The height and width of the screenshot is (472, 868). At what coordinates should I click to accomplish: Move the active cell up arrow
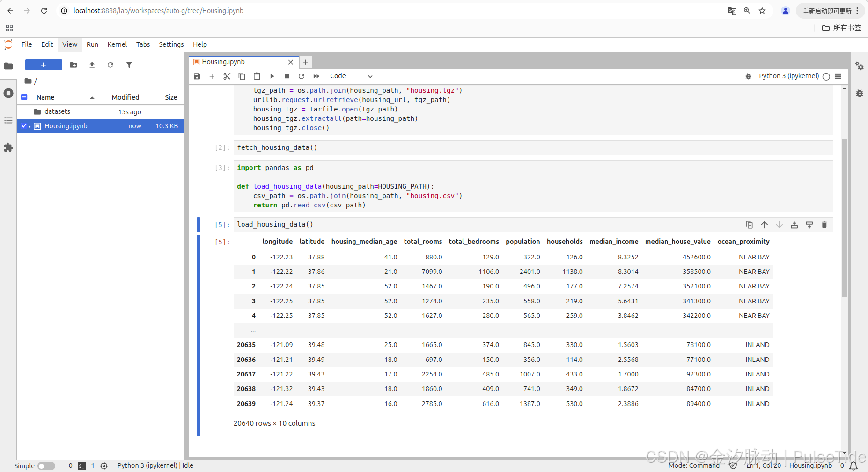[x=765, y=225]
